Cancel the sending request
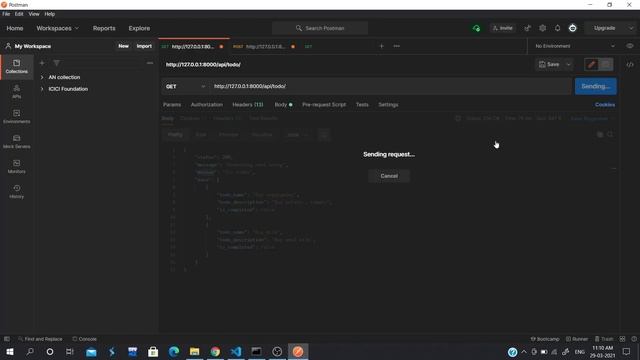 [389, 176]
